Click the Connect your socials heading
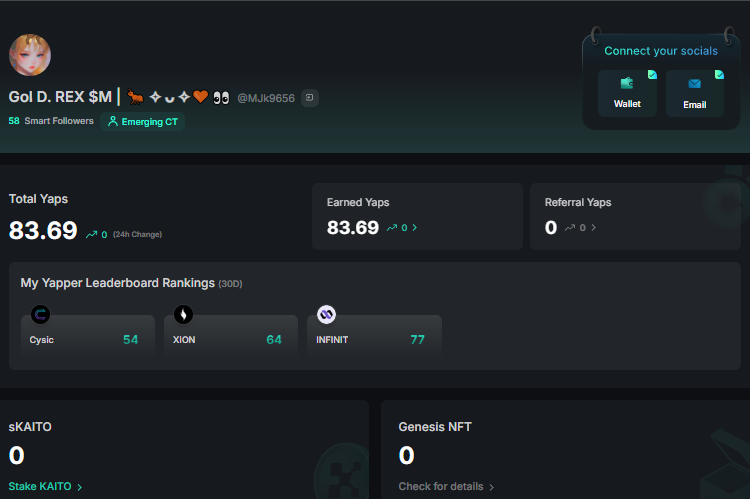 pos(661,51)
